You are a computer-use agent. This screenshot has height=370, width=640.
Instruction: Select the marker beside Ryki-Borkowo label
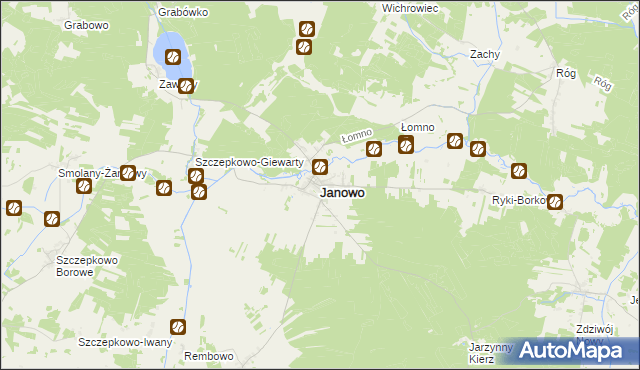point(555,202)
